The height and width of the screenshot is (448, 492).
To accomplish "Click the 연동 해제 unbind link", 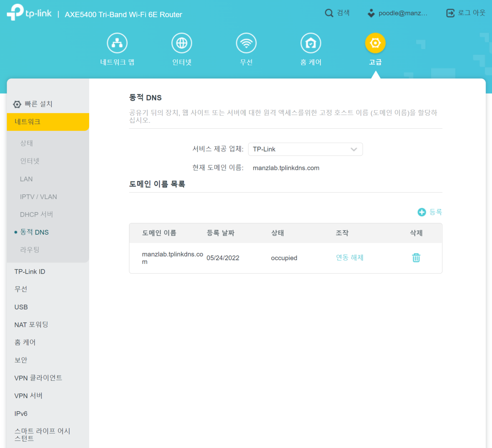I will pyautogui.click(x=349, y=257).
